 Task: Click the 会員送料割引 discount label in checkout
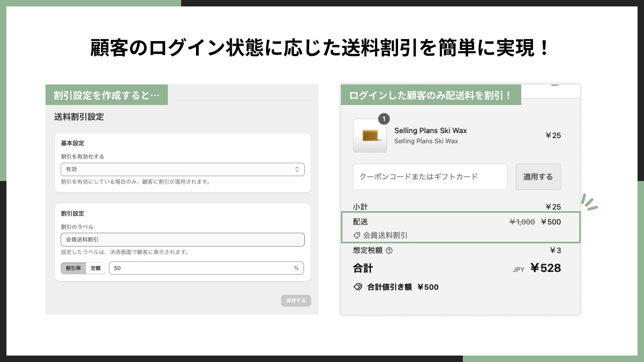coord(385,235)
